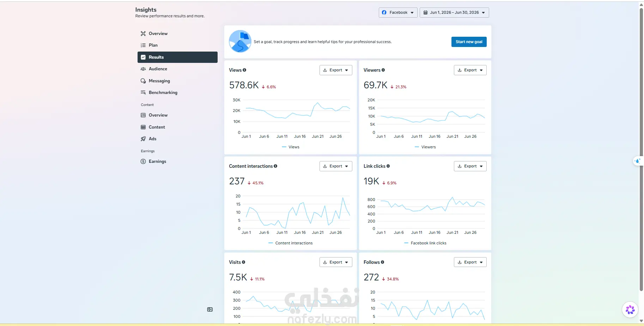Click the 69.7K viewers total

(x=376, y=85)
